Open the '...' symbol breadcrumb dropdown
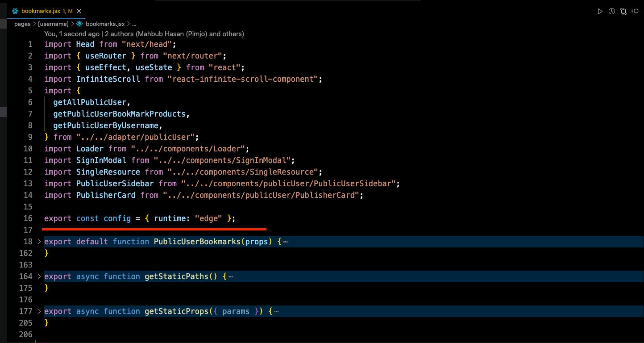 pos(134,24)
